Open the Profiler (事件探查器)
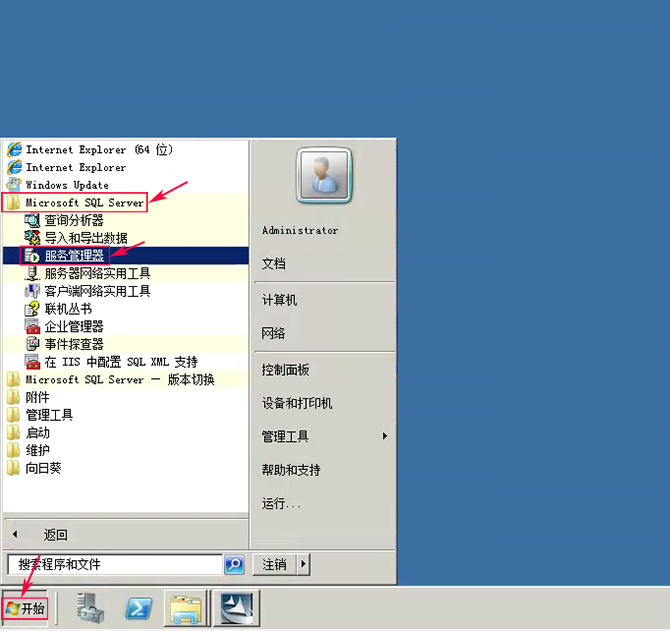Viewport: 670px width, 631px height. point(73,344)
